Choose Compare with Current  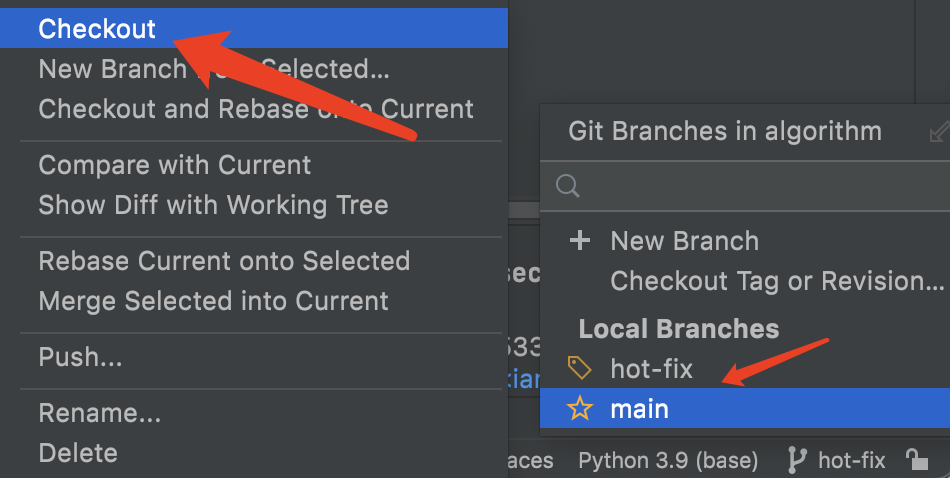(174, 164)
